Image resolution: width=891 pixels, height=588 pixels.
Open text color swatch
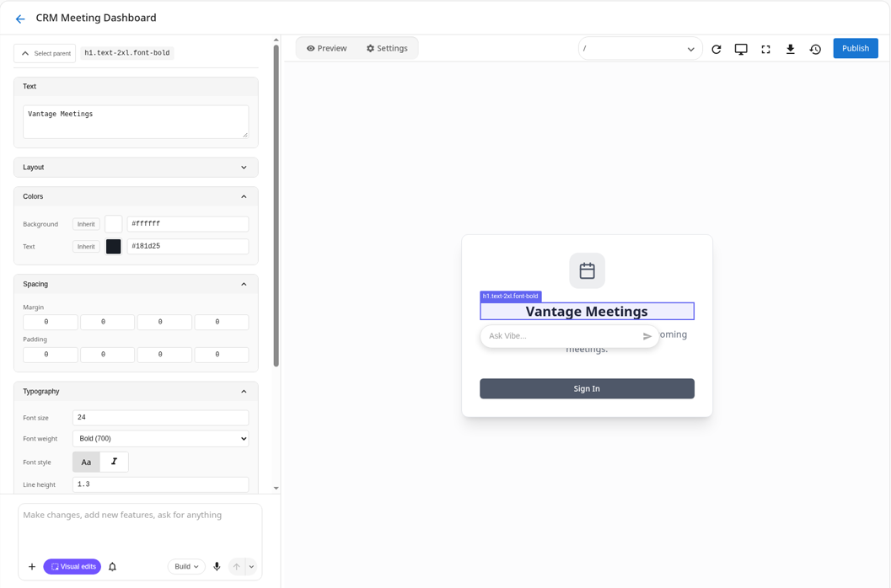point(114,247)
